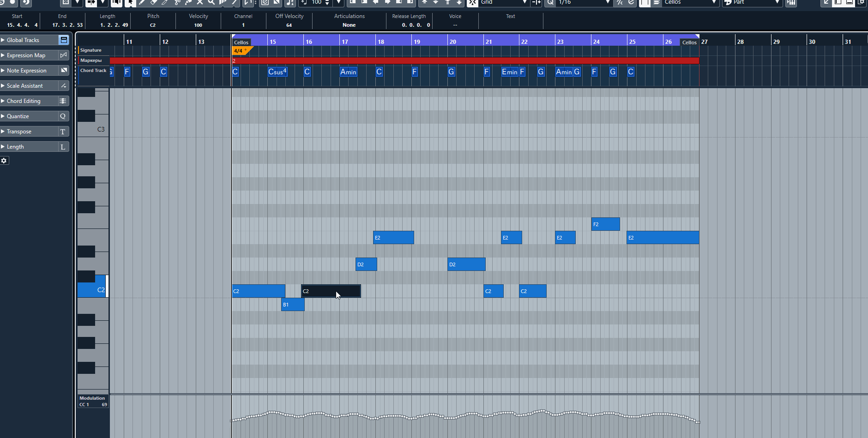This screenshot has width=868, height=438.
Task: Expand the Chord Editing section
Action: [x=3, y=101]
